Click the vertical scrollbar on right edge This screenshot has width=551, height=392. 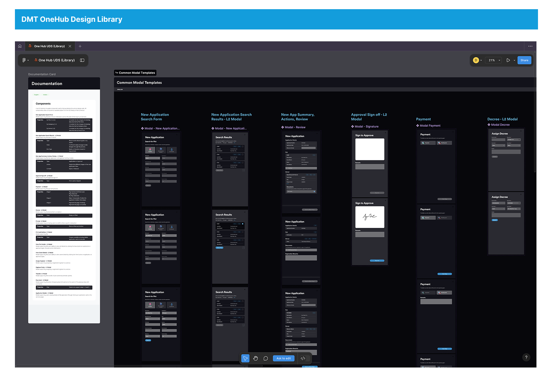click(x=535, y=115)
